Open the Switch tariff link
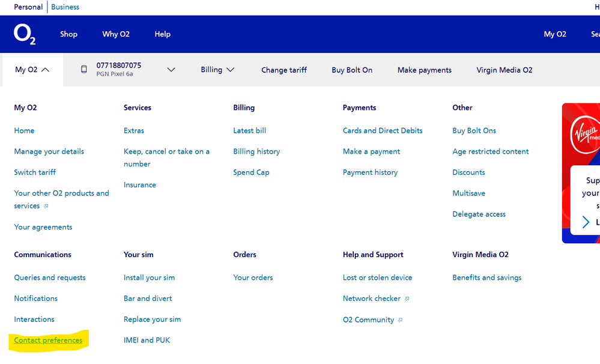This screenshot has height=364, width=600. (35, 172)
